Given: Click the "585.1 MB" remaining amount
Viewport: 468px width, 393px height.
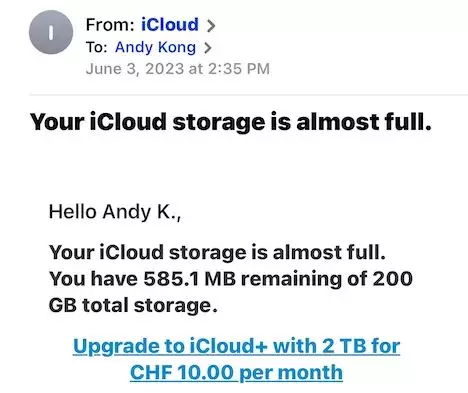Looking at the screenshot, I should pos(189,279).
